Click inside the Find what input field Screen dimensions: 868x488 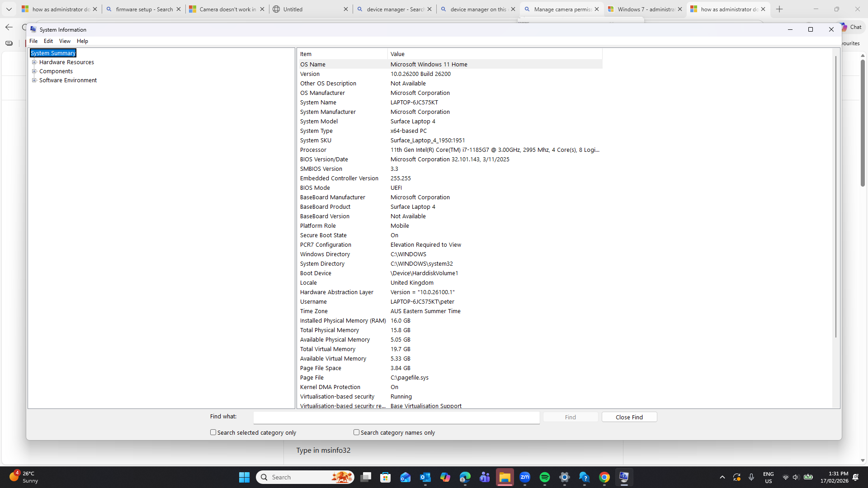396,417
